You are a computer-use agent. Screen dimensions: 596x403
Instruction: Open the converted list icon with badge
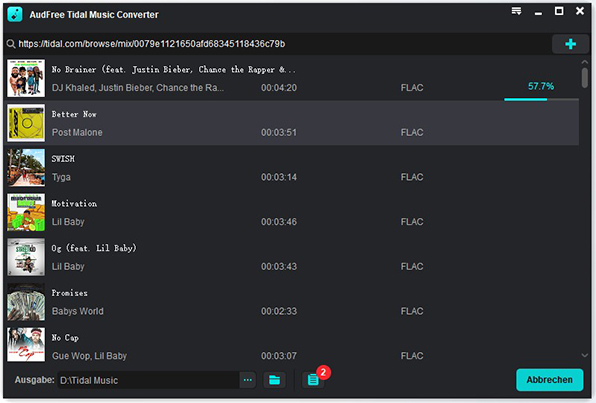pos(313,380)
